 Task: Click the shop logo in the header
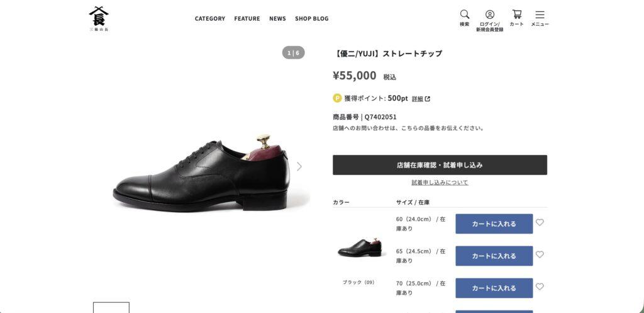point(99,19)
